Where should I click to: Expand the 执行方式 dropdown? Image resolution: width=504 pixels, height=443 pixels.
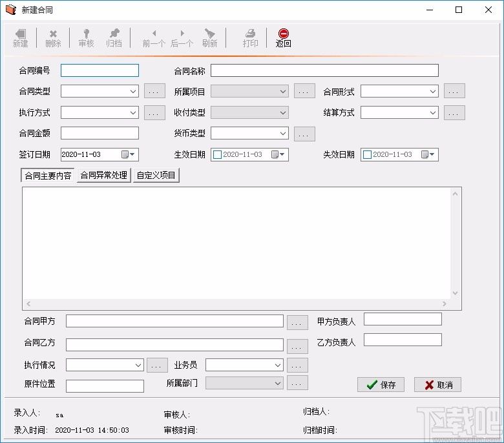click(133, 113)
